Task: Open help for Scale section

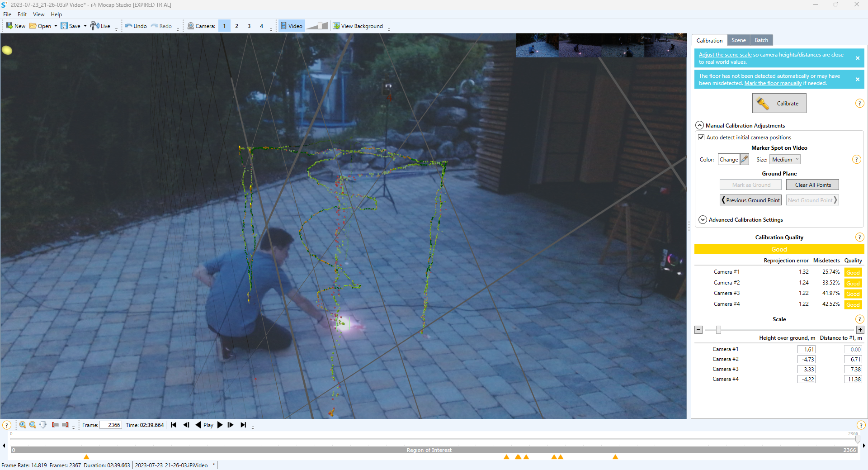Action: click(x=859, y=319)
